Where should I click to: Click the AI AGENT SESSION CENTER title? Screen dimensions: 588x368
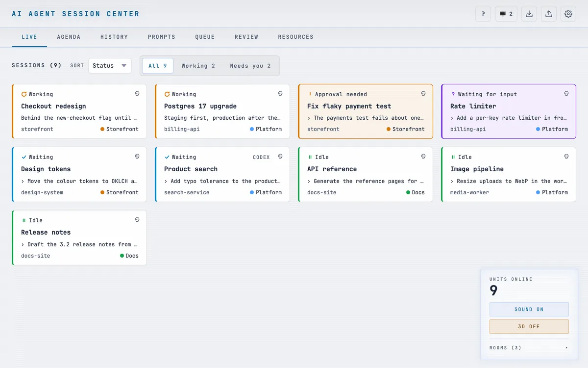[x=75, y=14]
